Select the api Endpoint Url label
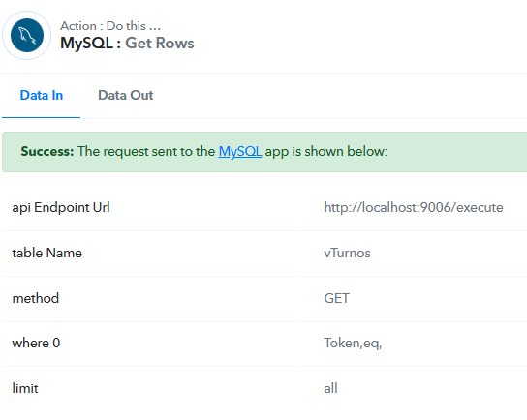Screen dimensions: 527x420 point(61,207)
